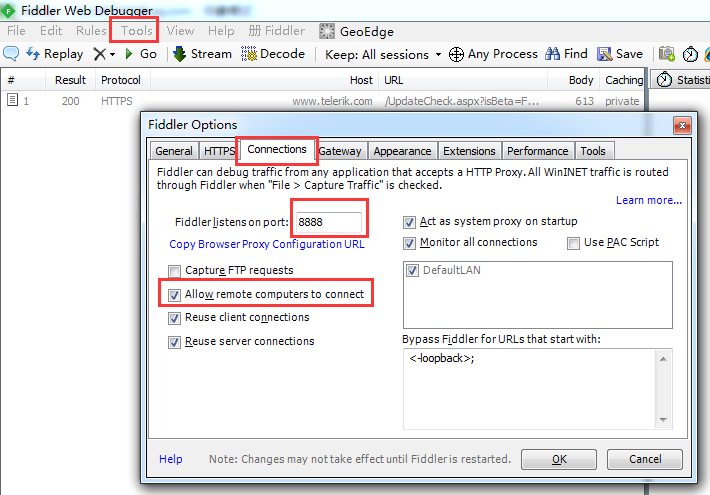710x495 pixels.
Task: Click the Go resume button
Action: 141,54
